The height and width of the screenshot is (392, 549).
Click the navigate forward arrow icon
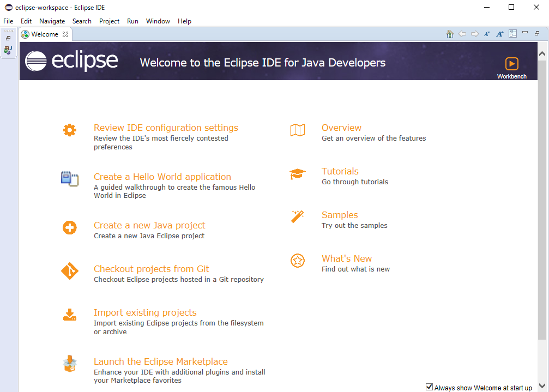point(475,34)
